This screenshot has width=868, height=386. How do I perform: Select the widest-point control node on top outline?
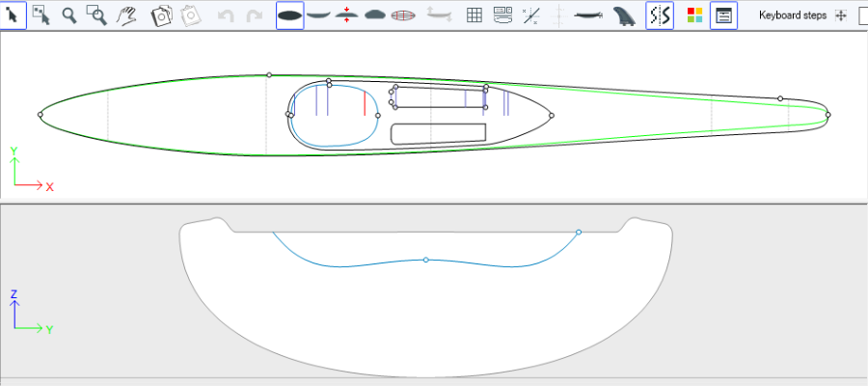pos(269,74)
